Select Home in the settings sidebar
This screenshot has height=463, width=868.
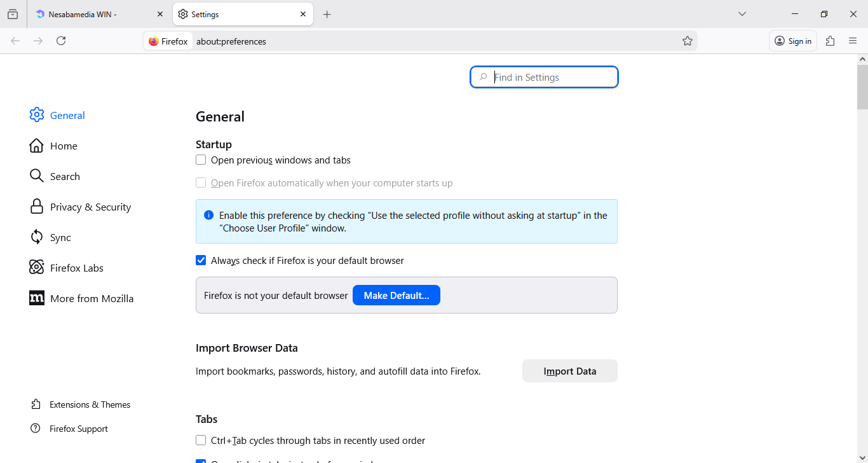tap(64, 146)
